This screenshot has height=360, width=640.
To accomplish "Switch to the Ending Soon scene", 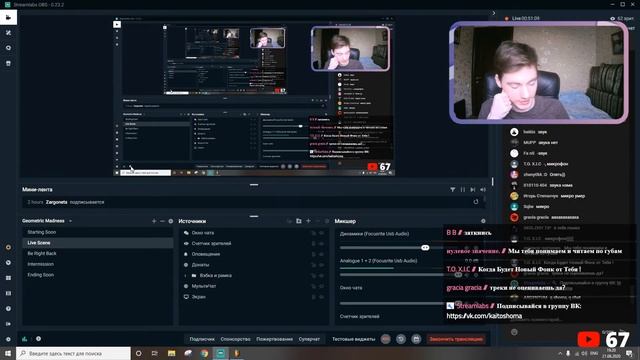I will point(98,275).
